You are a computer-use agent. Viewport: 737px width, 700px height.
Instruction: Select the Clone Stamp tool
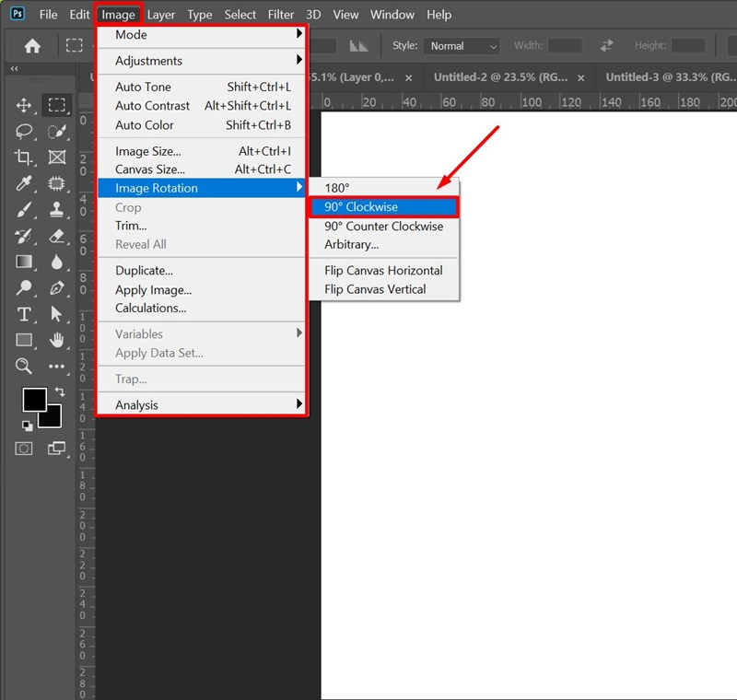point(57,210)
